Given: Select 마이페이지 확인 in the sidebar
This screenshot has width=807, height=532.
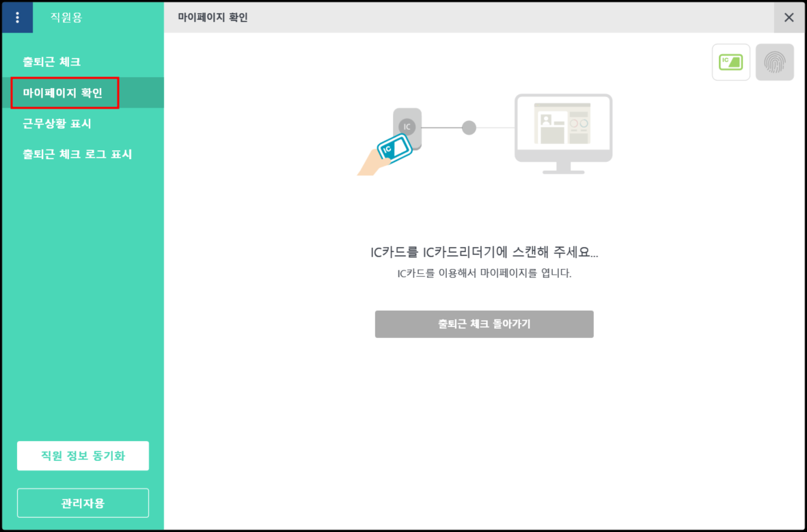Looking at the screenshot, I should [63, 93].
